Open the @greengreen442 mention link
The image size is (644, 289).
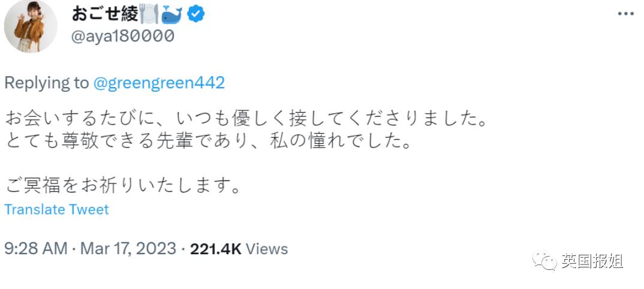159,83
